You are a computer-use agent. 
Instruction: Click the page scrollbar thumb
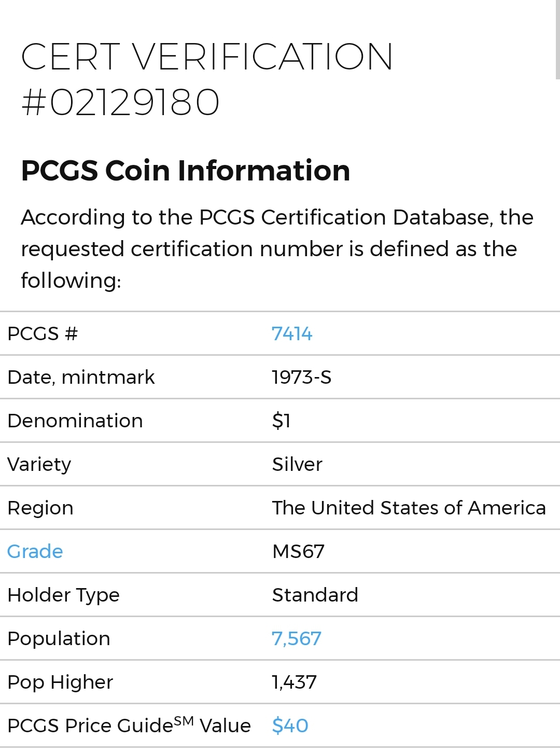(557, 39)
